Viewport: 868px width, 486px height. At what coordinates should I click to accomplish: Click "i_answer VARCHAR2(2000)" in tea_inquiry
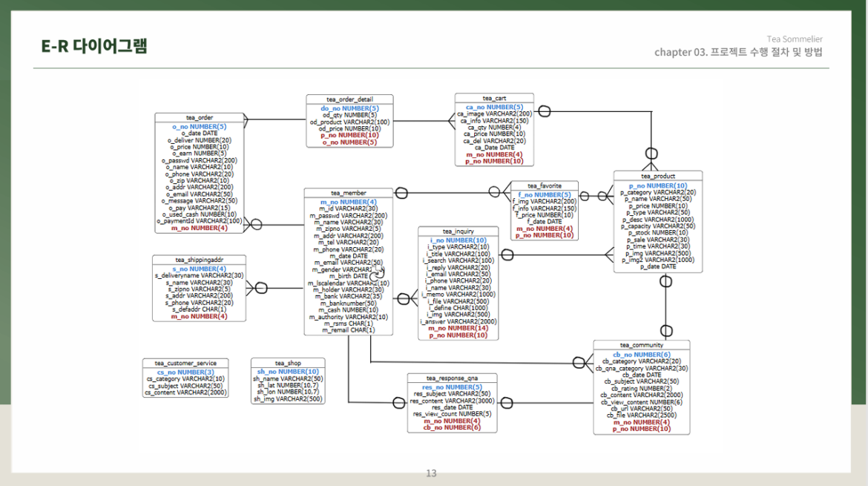coord(458,321)
